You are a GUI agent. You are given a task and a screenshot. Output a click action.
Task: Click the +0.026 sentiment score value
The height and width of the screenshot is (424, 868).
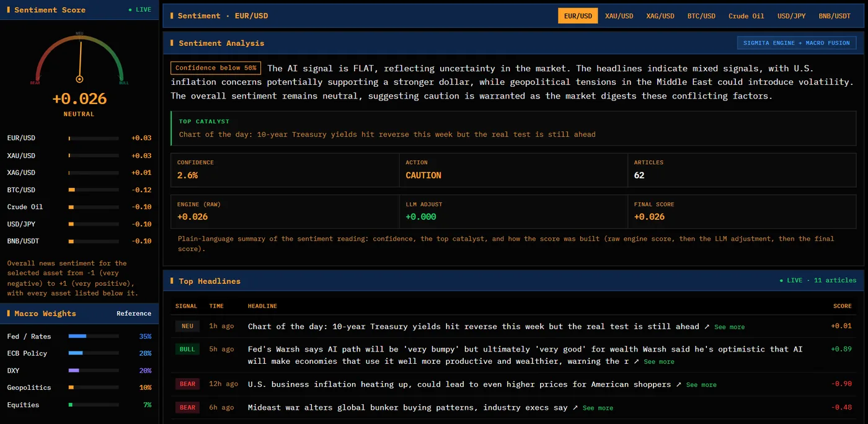coord(79,99)
